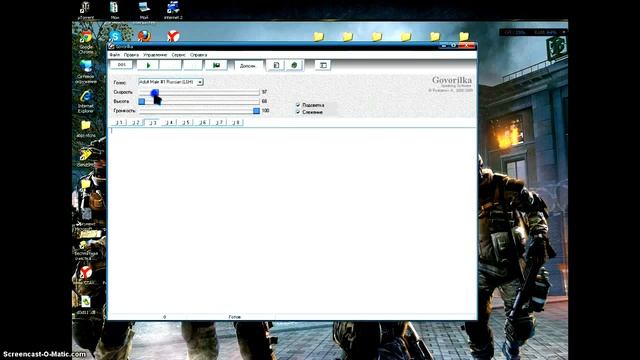Image resolution: width=640 pixels, height=360 pixels.
Task: Open the Файл menu
Action: pos(115,55)
